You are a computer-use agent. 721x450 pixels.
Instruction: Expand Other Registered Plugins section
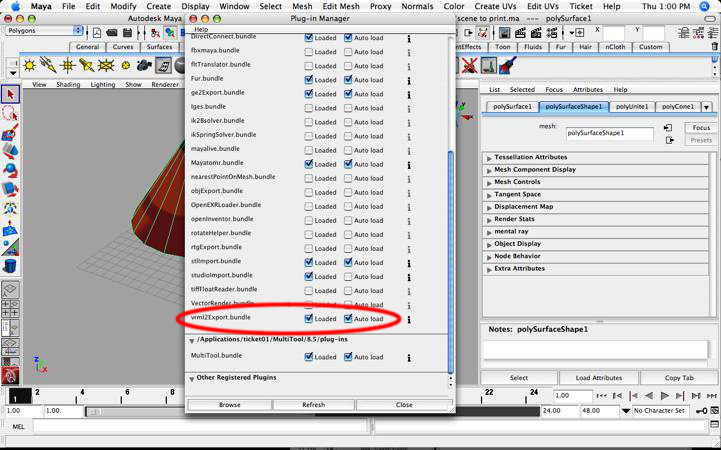click(192, 378)
